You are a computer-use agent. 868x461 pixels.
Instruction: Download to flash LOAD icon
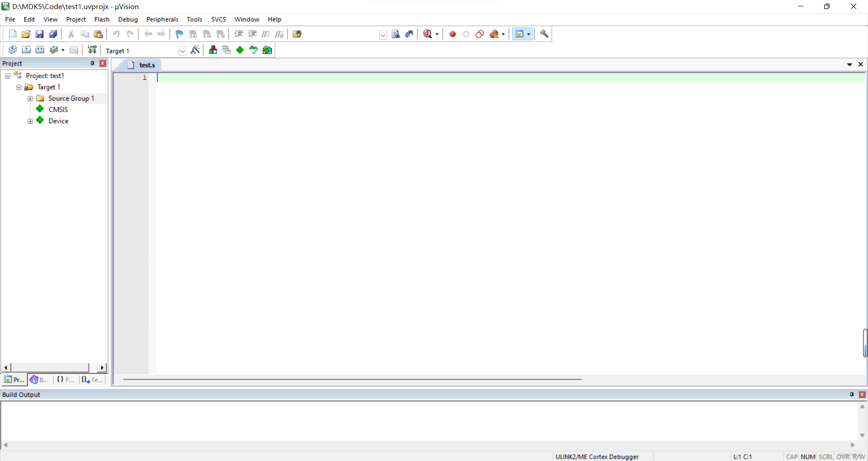tap(92, 50)
